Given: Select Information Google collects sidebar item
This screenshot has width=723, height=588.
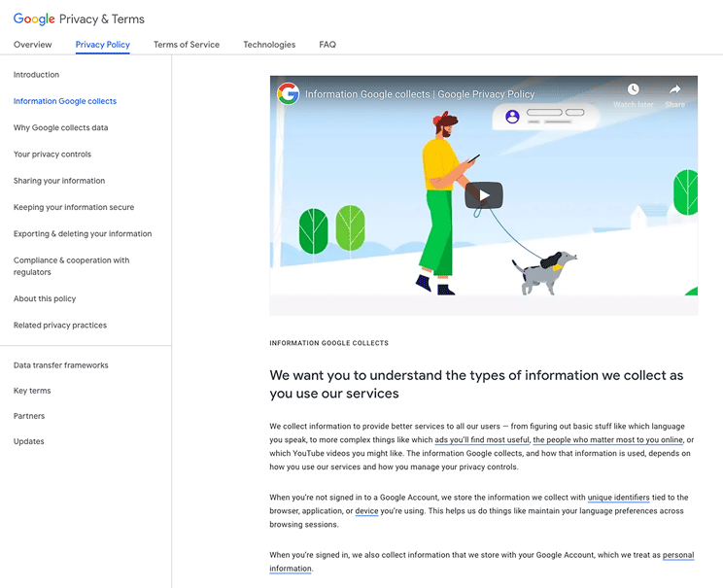Looking at the screenshot, I should point(65,101).
